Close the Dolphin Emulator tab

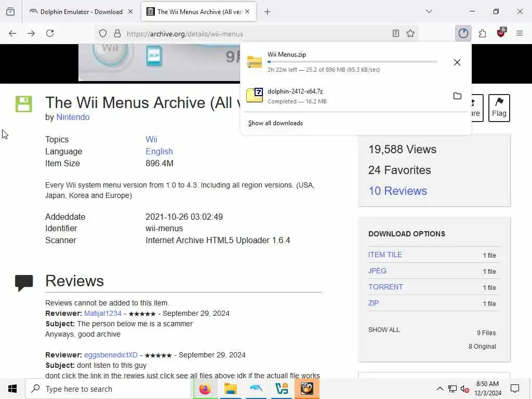tap(130, 12)
